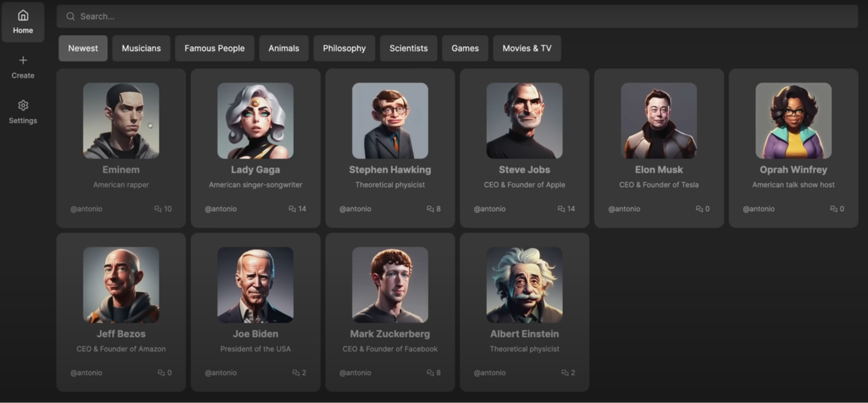This screenshot has width=868, height=403.
Task: Open the Home sidebar icon
Action: coord(23,15)
